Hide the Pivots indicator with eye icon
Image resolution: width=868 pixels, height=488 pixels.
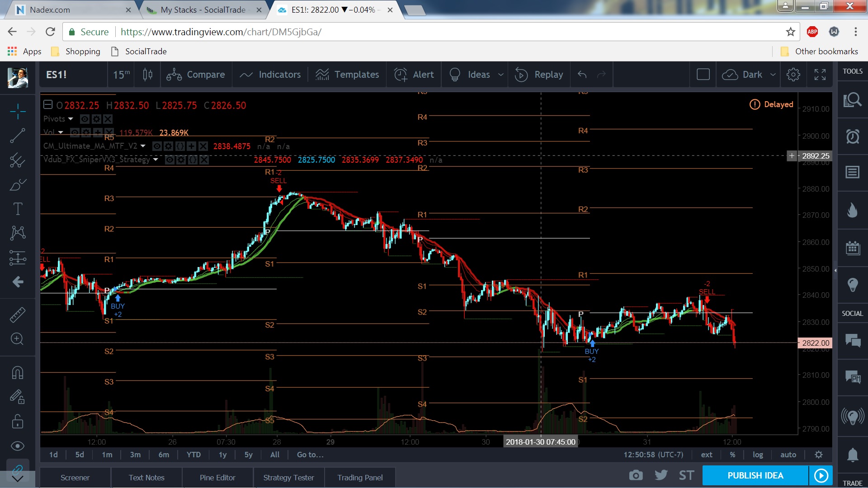point(85,119)
